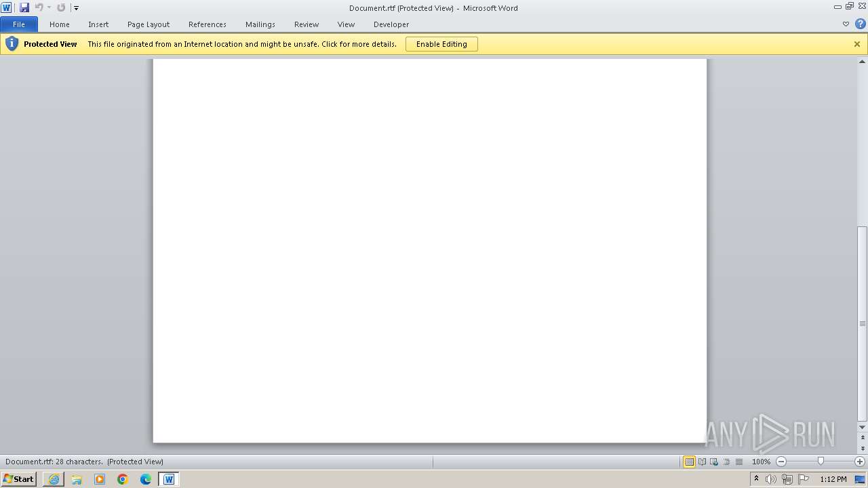Viewport: 868px width, 488px height.
Task: Launch Internet Explorer from the taskbar
Action: click(x=54, y=479)
